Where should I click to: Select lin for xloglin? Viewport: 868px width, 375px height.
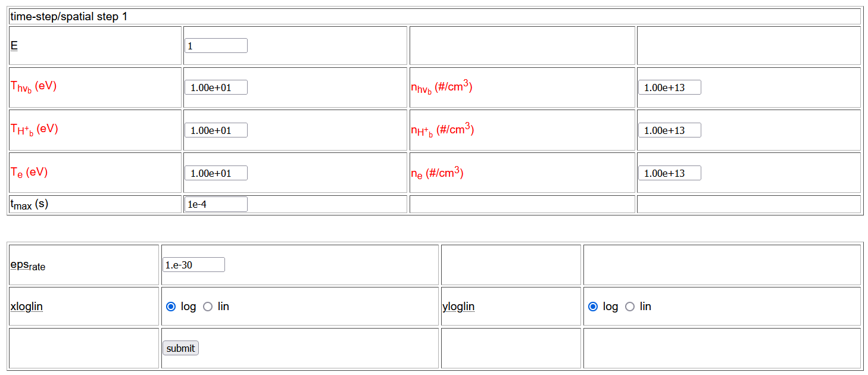coord(208,307)
